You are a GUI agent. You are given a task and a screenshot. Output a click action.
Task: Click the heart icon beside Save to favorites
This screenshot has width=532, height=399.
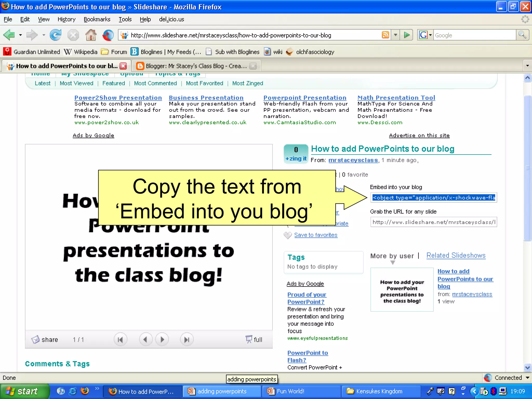pos(288,235)
